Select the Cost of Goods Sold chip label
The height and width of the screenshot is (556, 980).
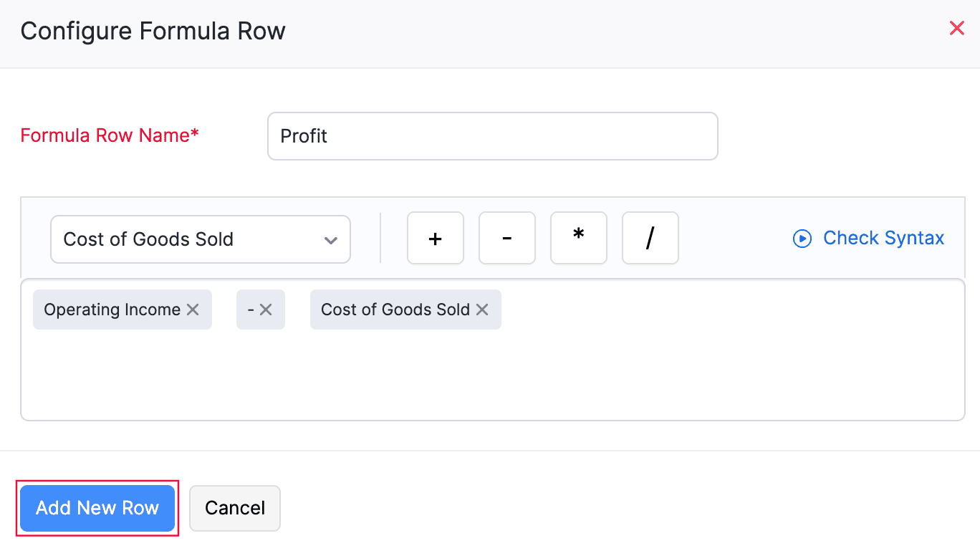[395, 310]
